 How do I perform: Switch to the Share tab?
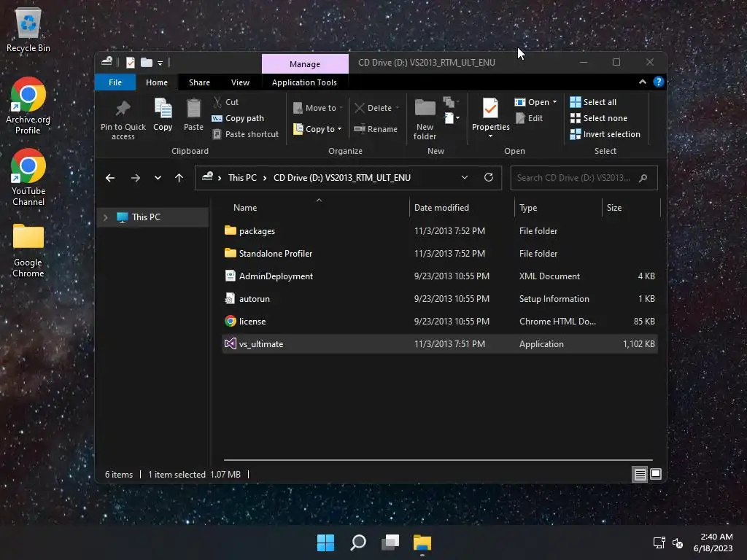(199, 82)
